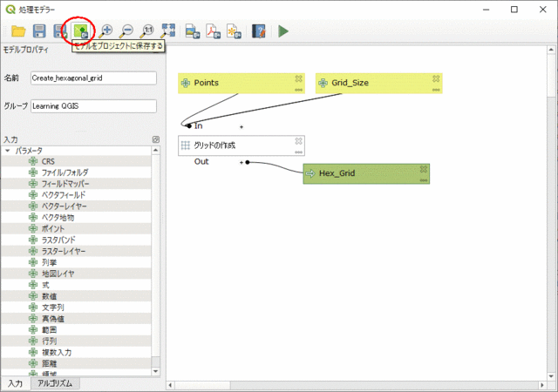Edit グリッドの作成 box via ellipsis icon
Screen dimensions: 558x392
tap(298, 152)
